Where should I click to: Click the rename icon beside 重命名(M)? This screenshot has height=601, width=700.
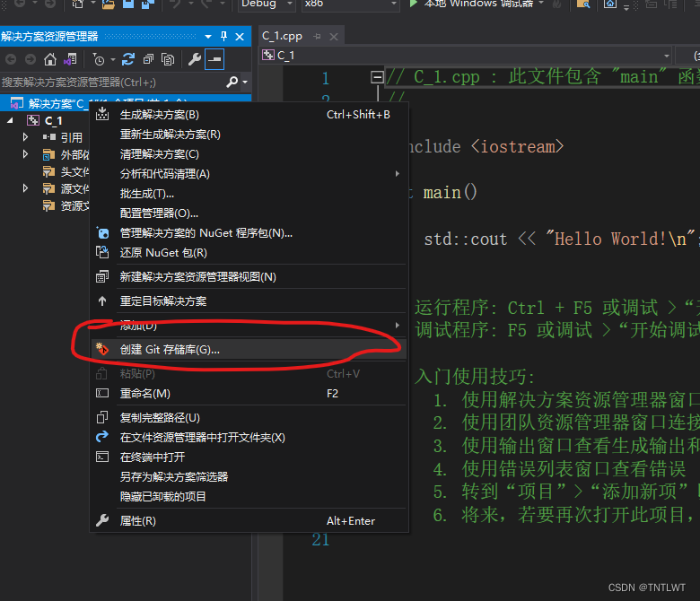point(102,393)
